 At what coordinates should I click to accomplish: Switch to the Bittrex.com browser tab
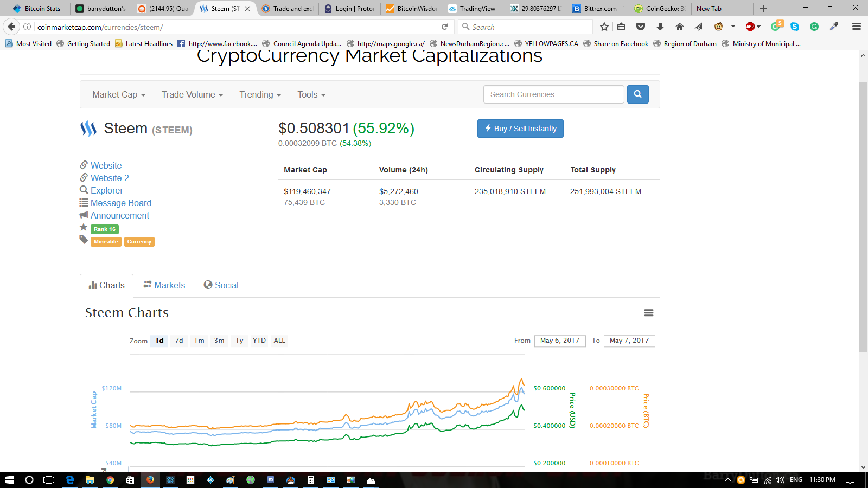tap(597, 9)
